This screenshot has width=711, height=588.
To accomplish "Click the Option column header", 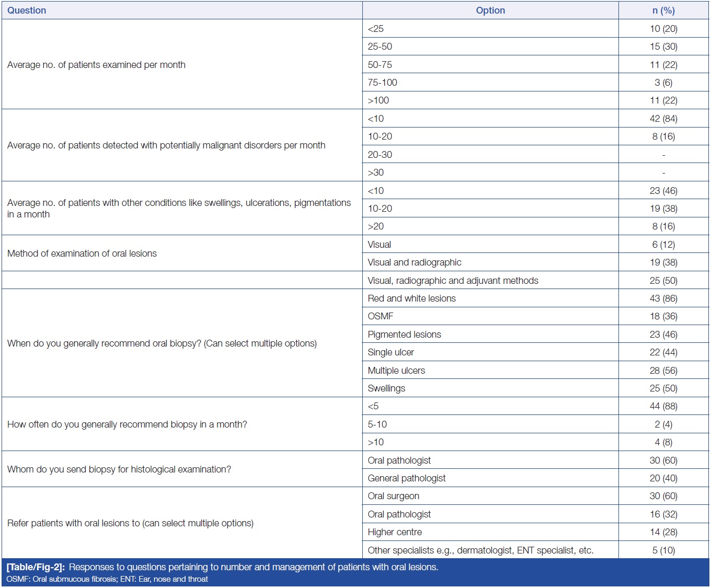I will (490, 10).
